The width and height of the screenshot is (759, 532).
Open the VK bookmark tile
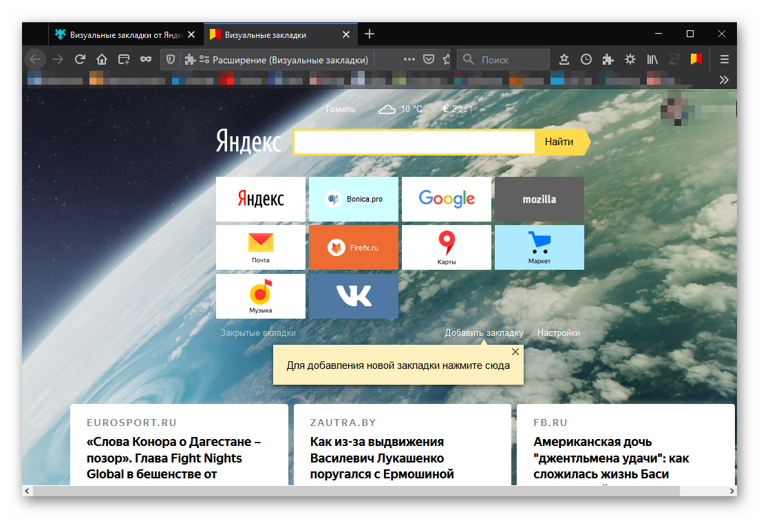(x=354, y=296)
